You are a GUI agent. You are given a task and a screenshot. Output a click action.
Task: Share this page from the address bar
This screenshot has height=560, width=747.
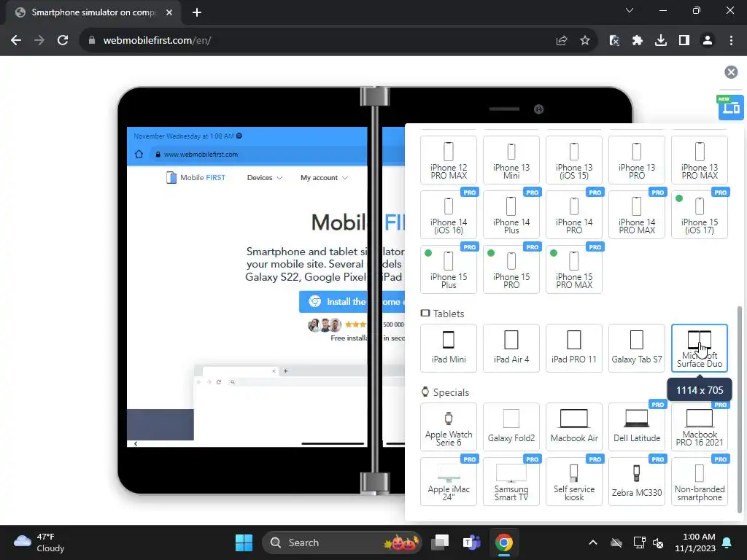pyautogui.click(x=562, y=41)
